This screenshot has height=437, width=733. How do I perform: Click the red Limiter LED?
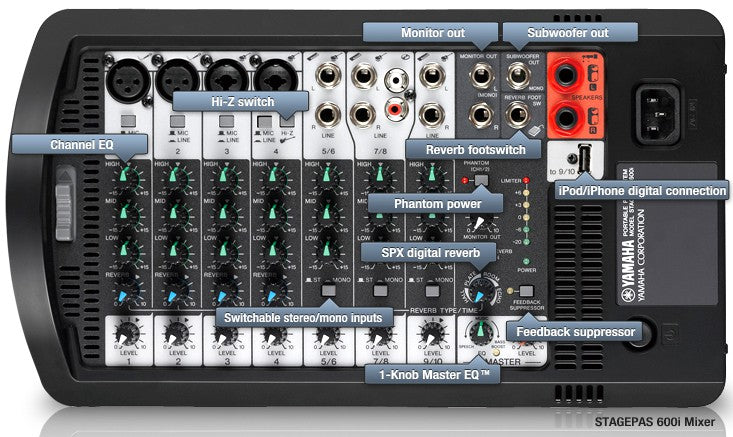(x=526, y=180)
